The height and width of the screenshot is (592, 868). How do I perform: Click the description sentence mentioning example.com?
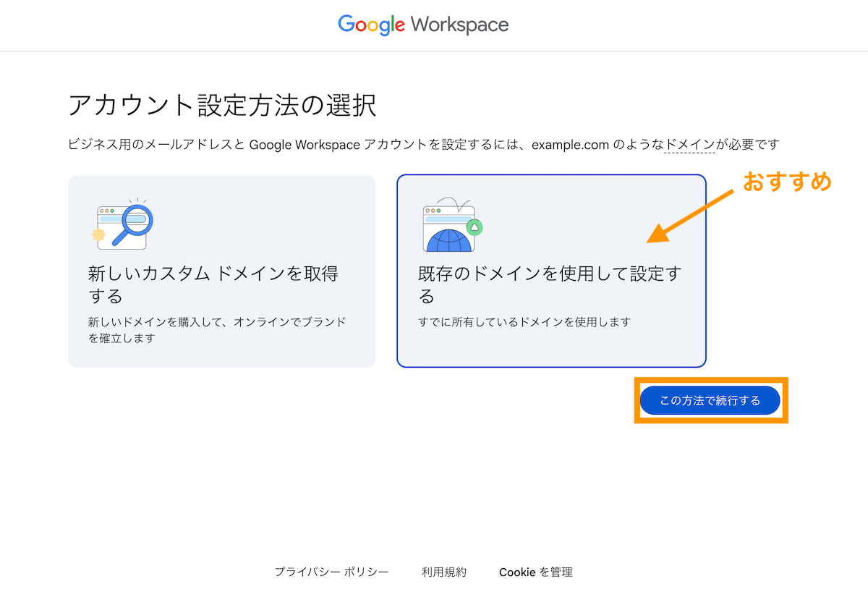point(424,145)
